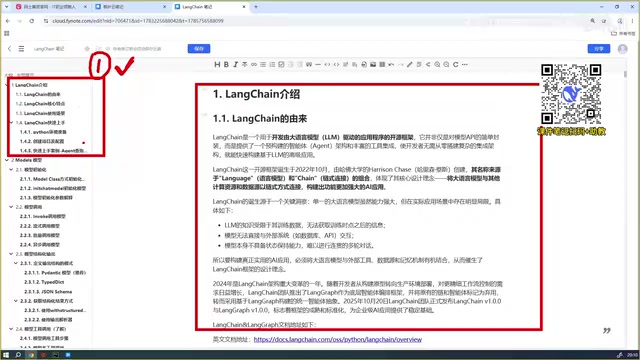Bookmark this page with the star icon
640x360 pixels.
[604, 21]
